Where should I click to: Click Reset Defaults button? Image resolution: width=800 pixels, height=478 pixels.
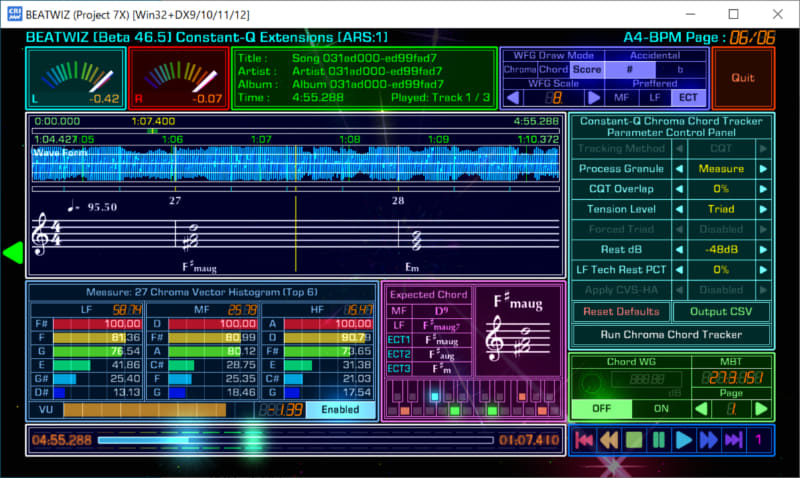click(621, 311)
